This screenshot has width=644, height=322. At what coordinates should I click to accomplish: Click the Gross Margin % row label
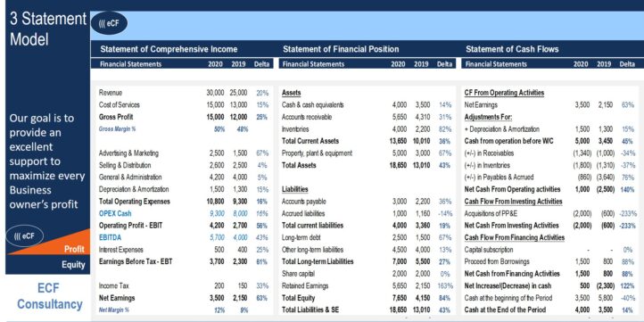[117, 128]
